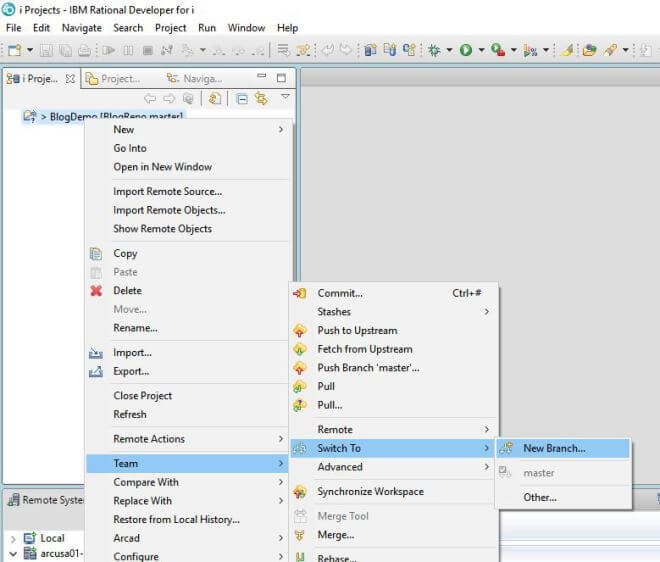The height and width of the screenshot is (562, 660).
Task: Expand the Remote Actions submenu
Action: [187, 439]
